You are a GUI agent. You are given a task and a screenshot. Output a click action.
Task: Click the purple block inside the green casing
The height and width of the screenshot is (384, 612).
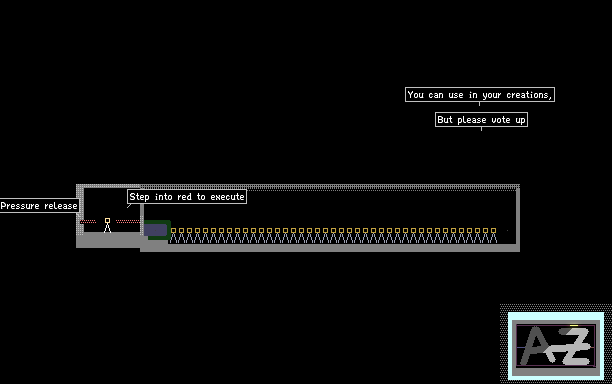(x=155, y=229)
